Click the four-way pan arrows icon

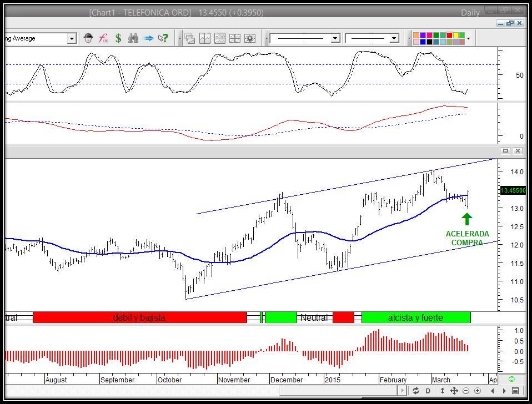coord(454,391)
